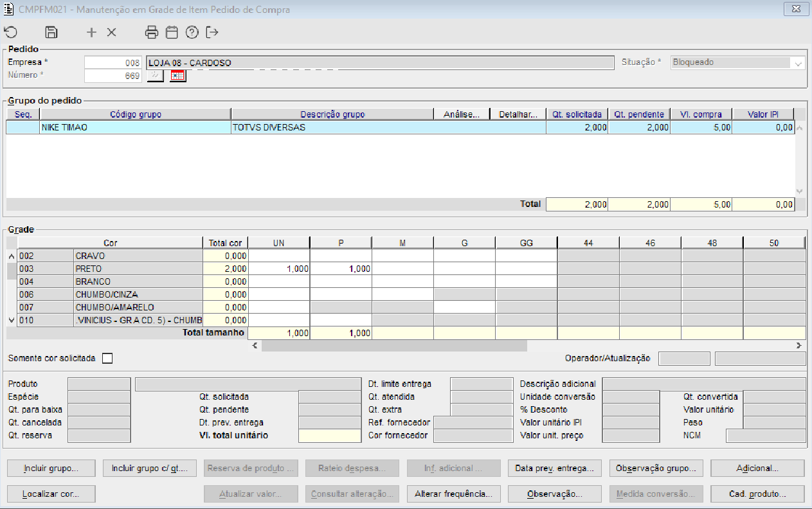The width and height of the screenshot is (812, 509).
Task: Click Vl. compra column header
Action: [x=701, y=114]
